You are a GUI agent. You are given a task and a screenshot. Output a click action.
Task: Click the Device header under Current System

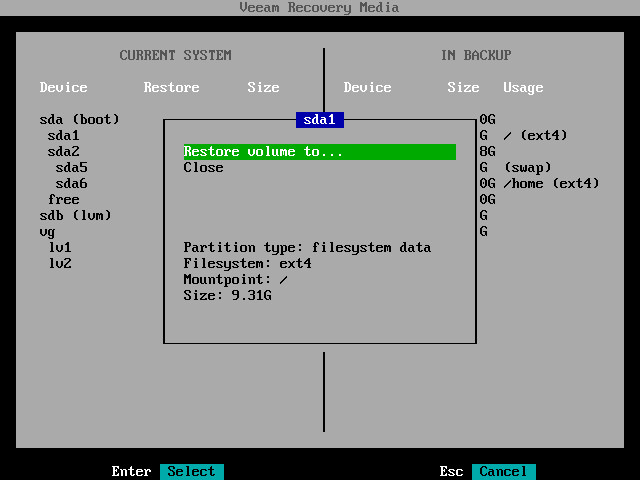point(64,87)
